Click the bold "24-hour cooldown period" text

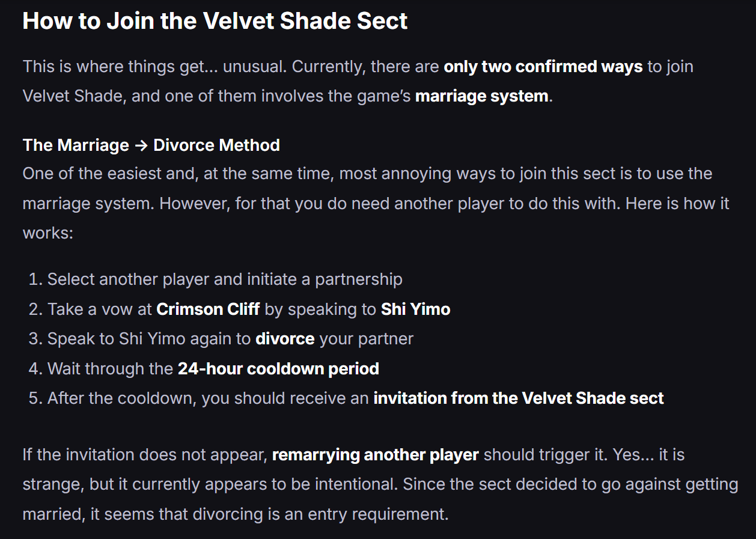[x=278, y=368]
